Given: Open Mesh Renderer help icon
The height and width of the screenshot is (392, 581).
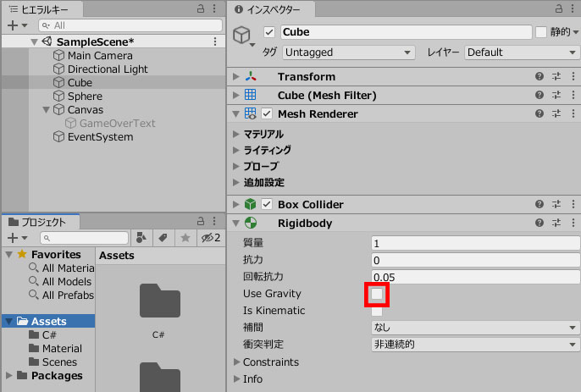Looking at the screenshot, I should (x=539, y=113).
